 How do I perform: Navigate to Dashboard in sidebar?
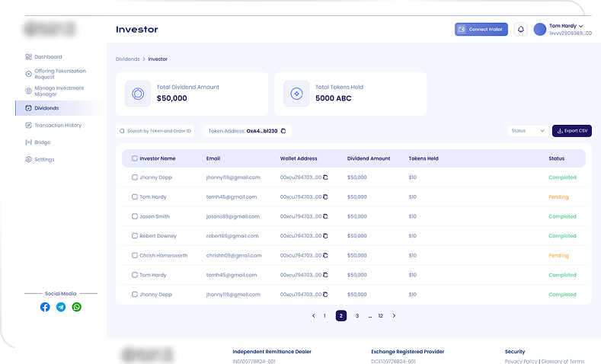48,57
